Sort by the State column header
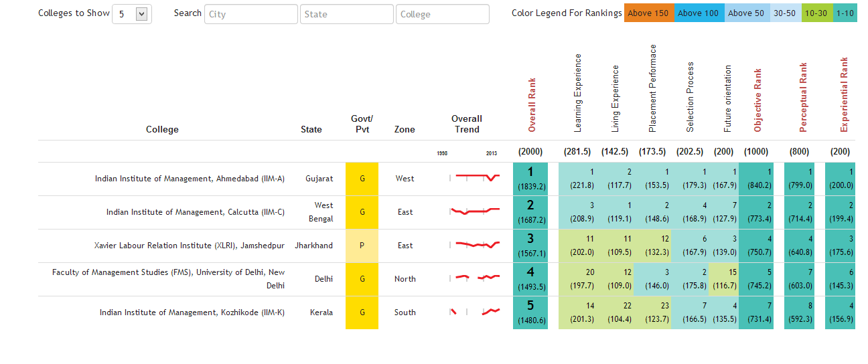 [311, 129]
